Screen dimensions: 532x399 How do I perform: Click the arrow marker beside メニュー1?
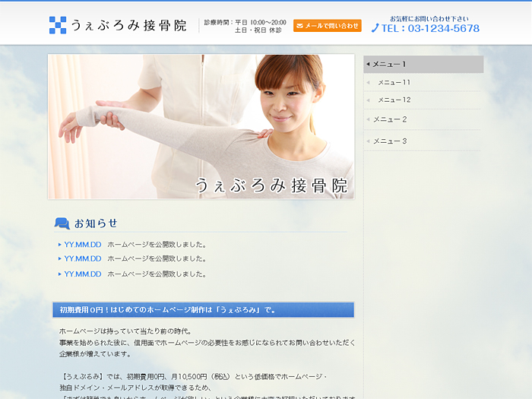pos(368,64)
